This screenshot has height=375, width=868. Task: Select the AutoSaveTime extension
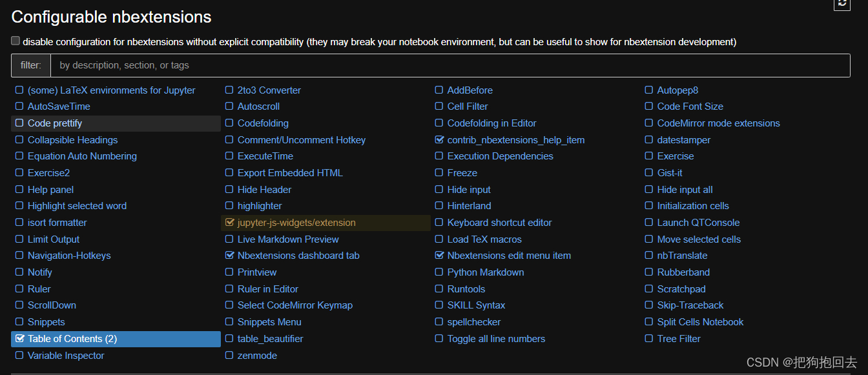(59, 106)
